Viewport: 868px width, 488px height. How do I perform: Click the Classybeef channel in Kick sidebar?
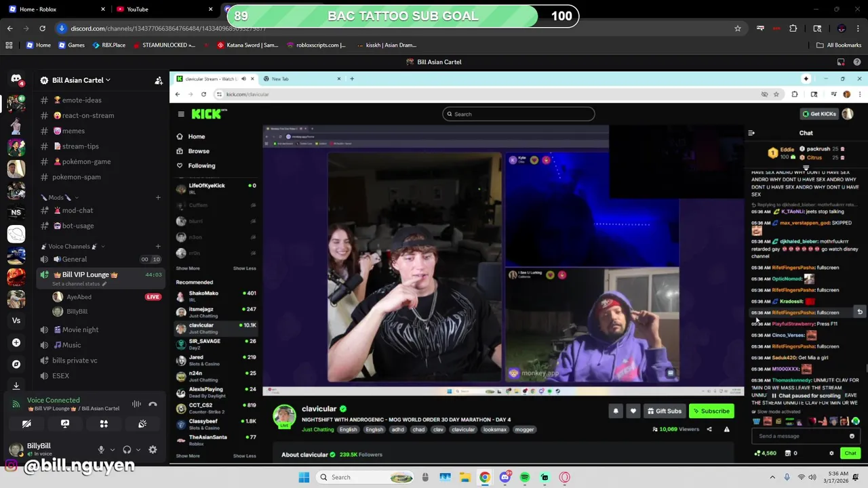pos(214,424)
